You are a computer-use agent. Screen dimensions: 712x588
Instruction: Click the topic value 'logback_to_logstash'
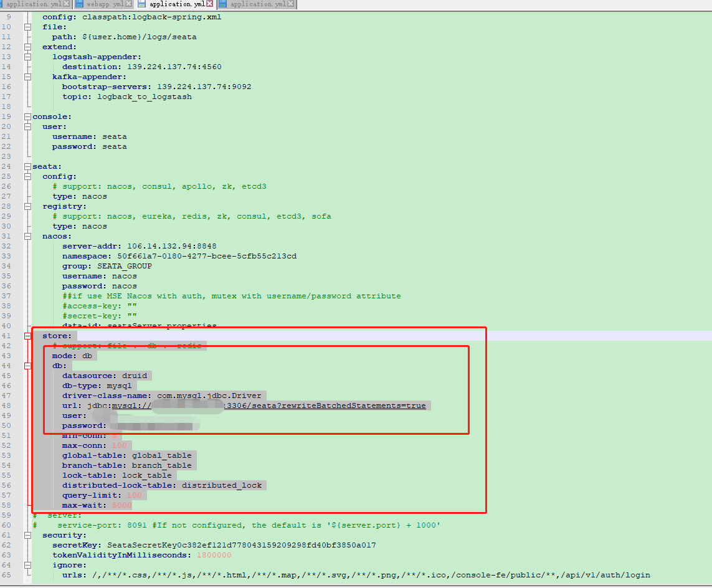[145, 97]
